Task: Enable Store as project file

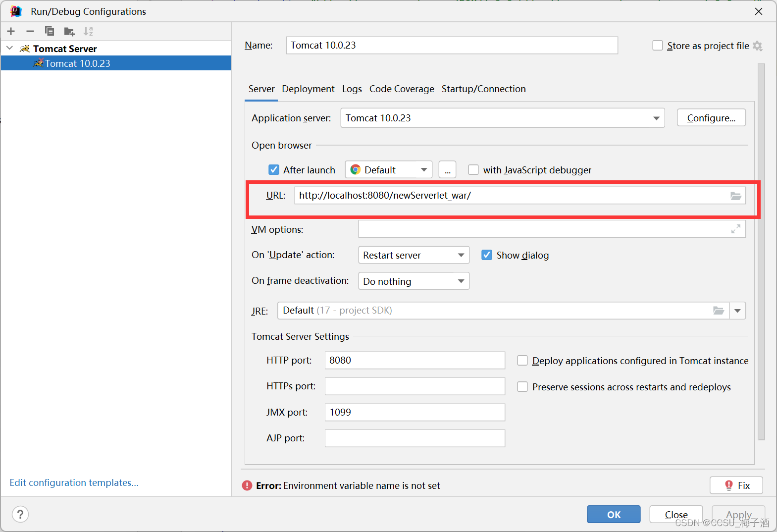Action: [658, 46]
